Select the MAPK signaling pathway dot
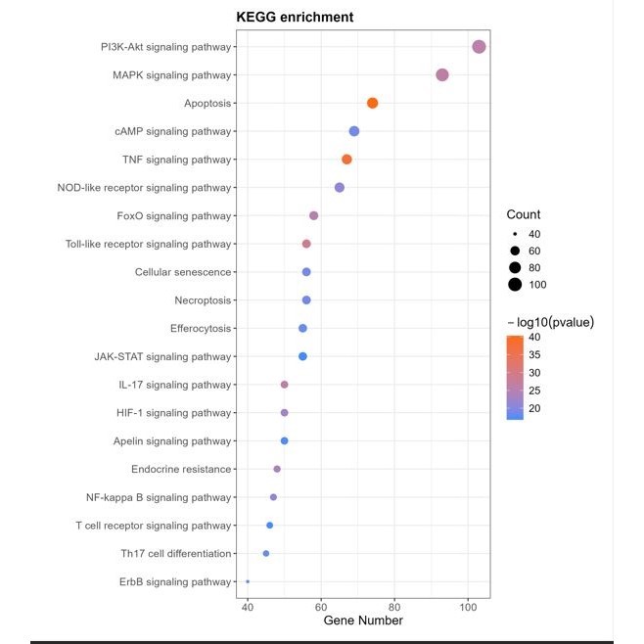Image resolution: width=644 pixels, height=644 pixels. coord(442,75)
